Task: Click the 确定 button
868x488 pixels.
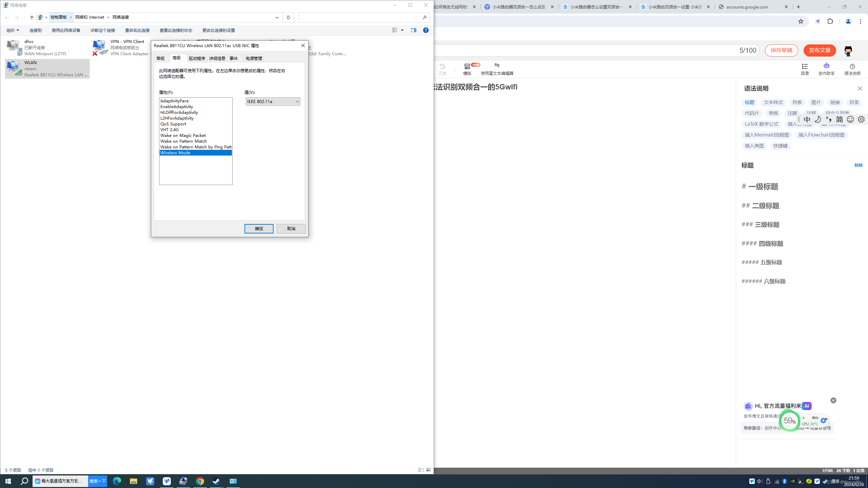Action: point(259,229)
